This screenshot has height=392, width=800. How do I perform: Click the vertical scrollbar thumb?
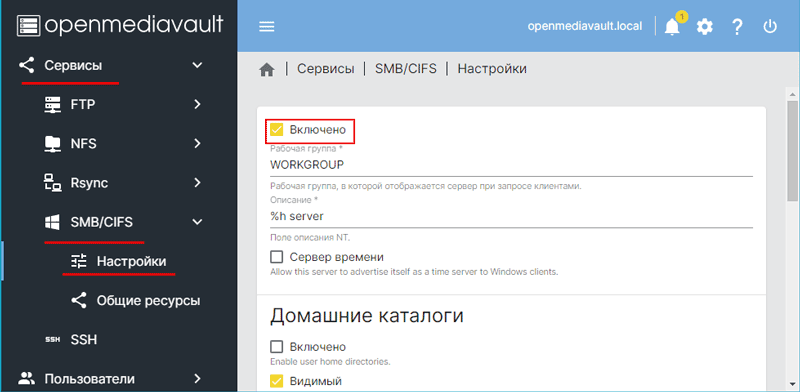tap(792, 151)
